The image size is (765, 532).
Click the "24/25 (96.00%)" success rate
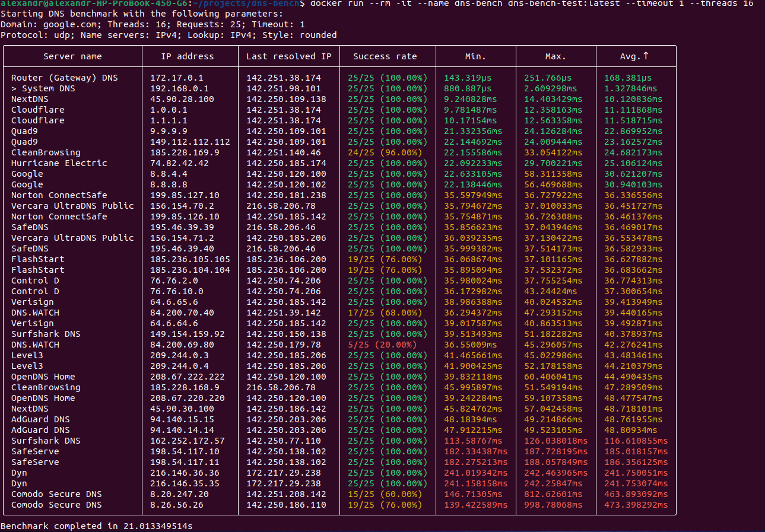pos(385,152)
